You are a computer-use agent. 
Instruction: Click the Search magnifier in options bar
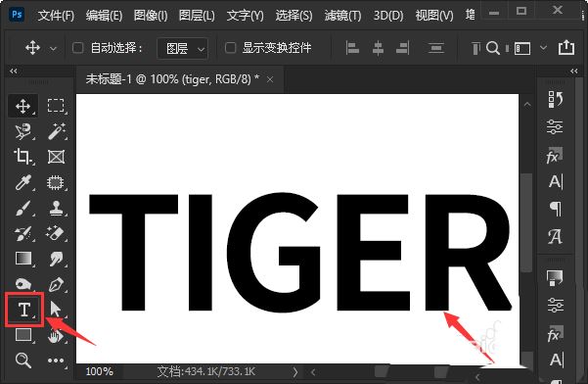pos(493,48)
